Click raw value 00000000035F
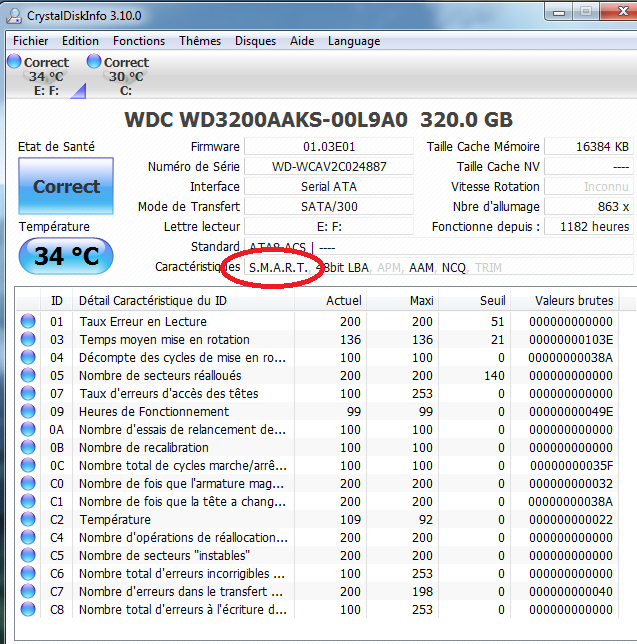 571,465
